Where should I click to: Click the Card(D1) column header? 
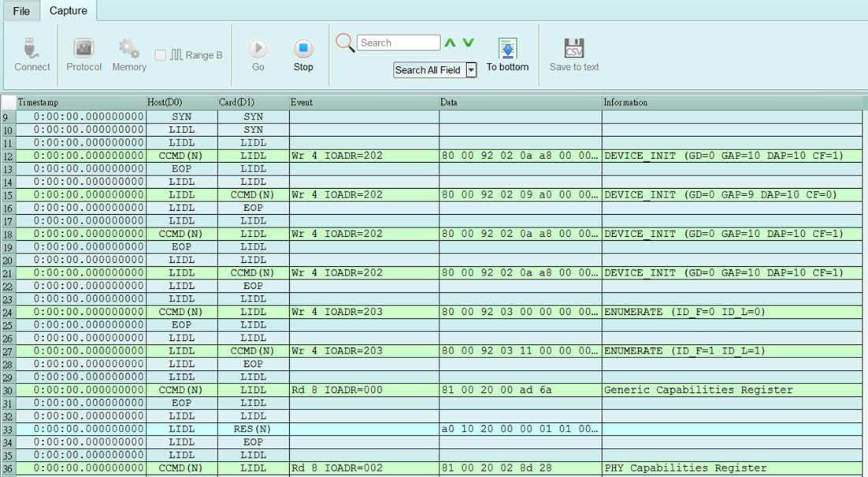coord(254,102)
